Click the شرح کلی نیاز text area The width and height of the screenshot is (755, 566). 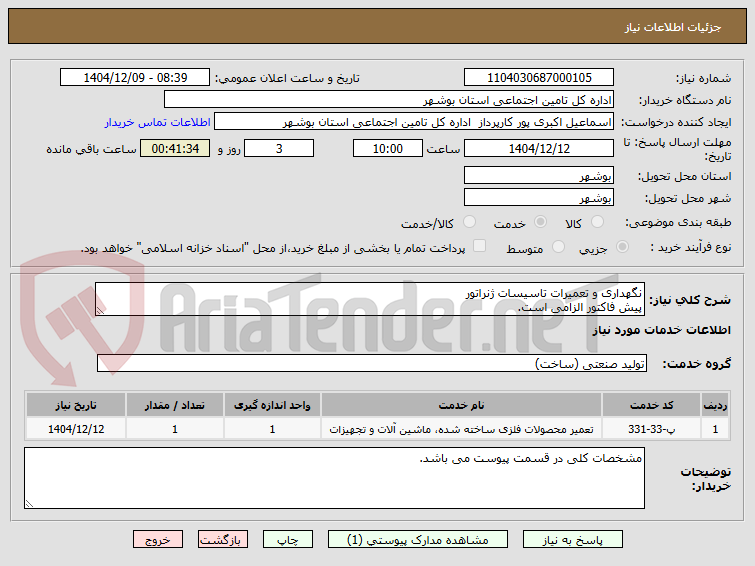tap(370, 299)
